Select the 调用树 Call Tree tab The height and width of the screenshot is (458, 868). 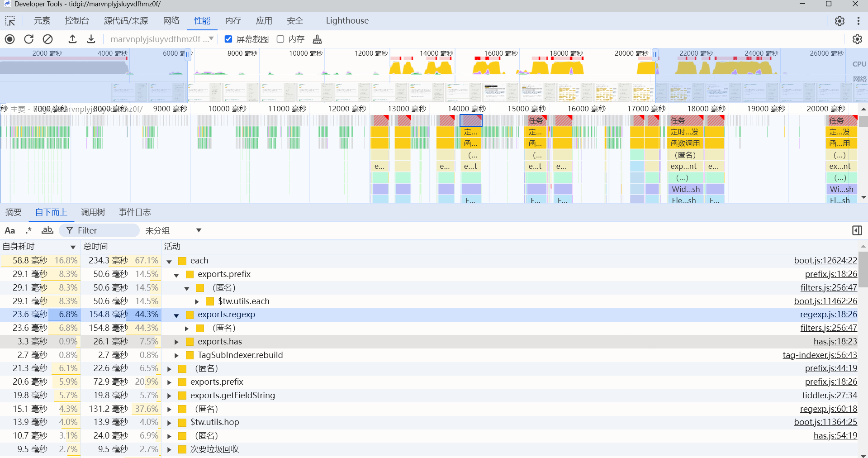(x=93, y=212)
